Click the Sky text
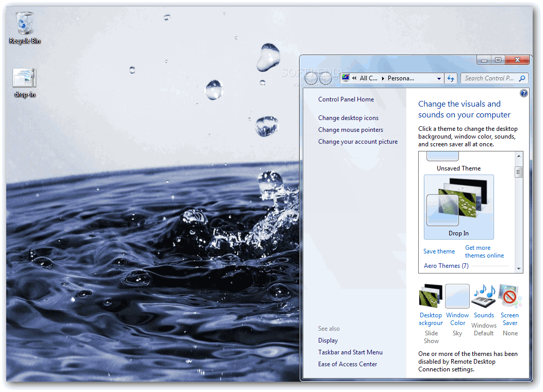The width and height of the screenshot is (543, 392). tap(457, 333)
